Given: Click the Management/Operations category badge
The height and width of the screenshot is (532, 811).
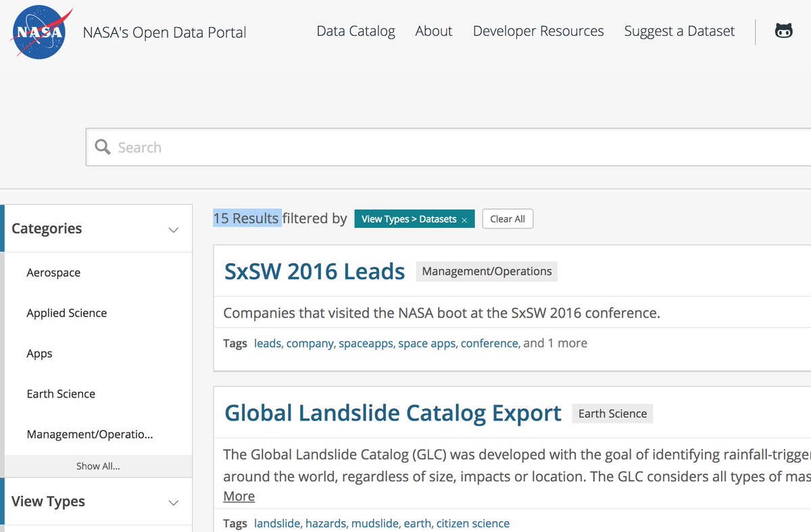Looking at the screenshot, I should pyautogui.click(x=487, y=272).
